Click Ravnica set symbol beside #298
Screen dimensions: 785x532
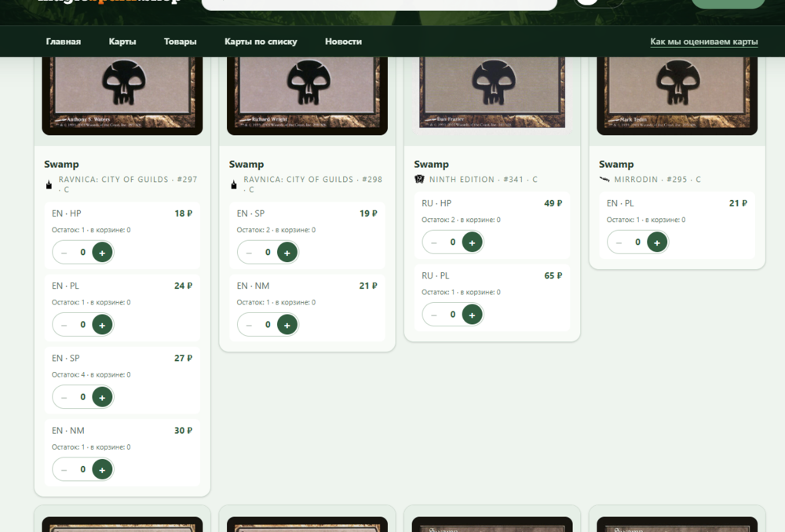[234, 184]
